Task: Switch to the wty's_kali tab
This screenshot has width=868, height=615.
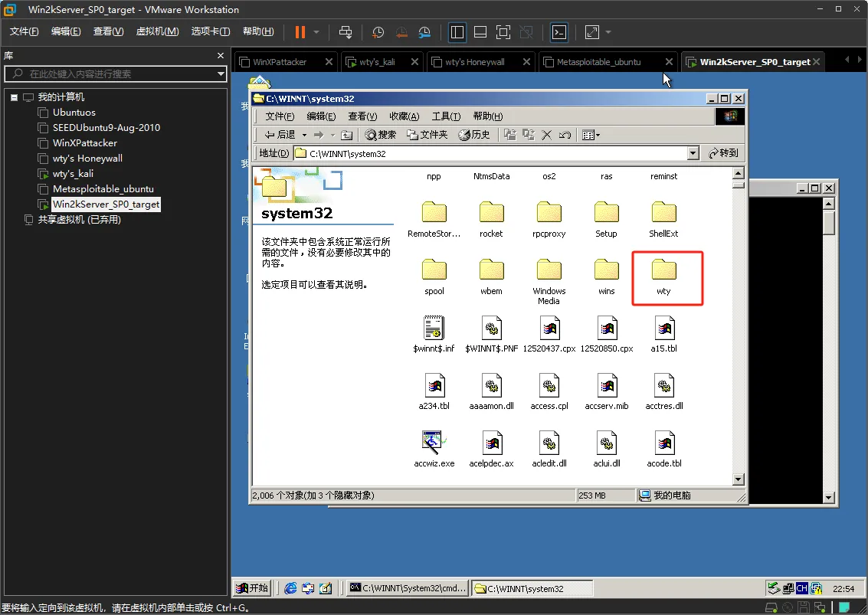Action: tap(377, 62)
